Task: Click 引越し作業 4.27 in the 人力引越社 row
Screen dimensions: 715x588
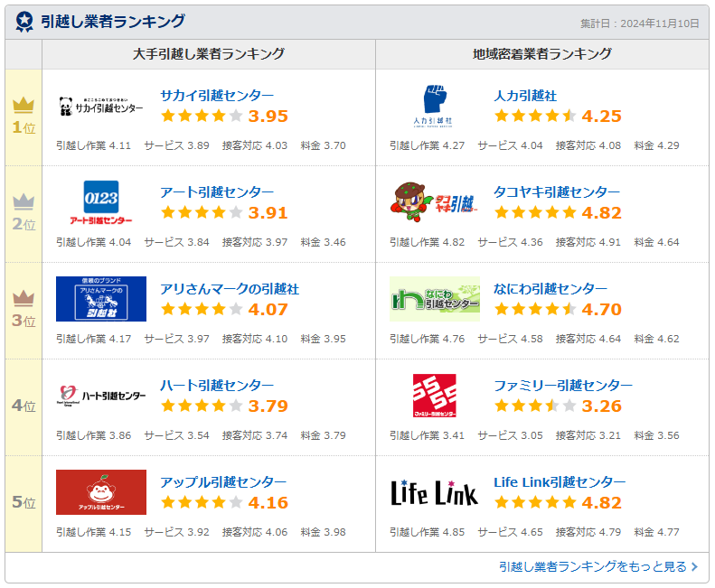Action: coord(428,145)
